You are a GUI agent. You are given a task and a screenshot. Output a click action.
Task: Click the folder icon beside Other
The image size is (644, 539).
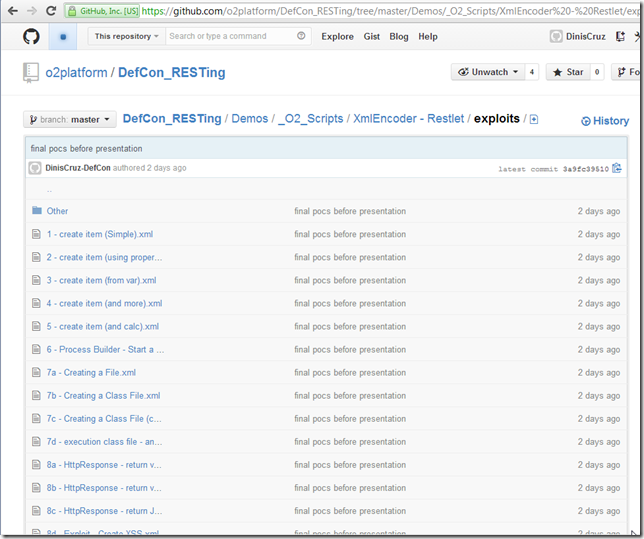37,211
